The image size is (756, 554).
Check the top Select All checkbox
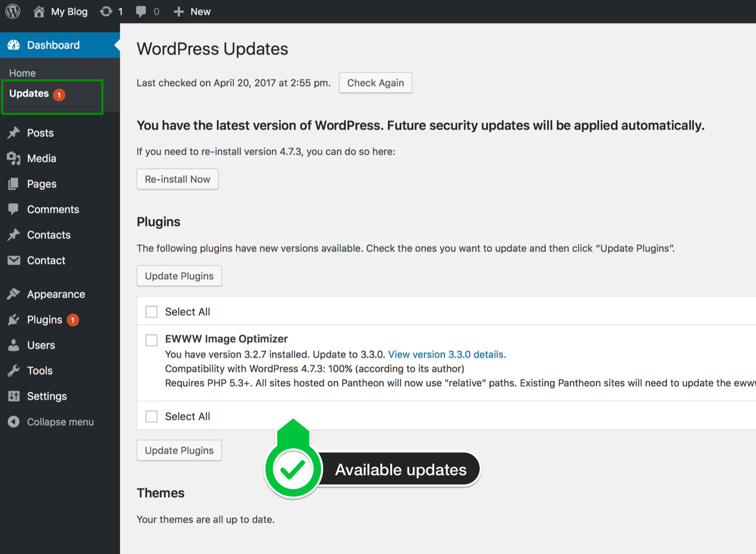click(152, 312)
